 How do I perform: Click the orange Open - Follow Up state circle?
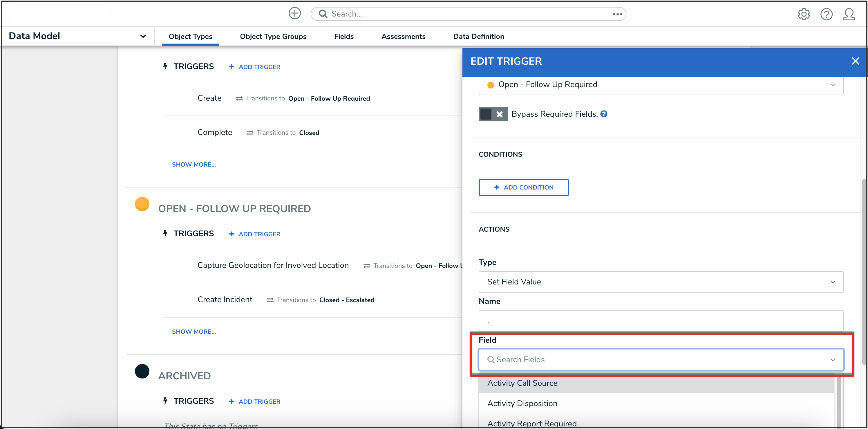(x=142, y=204)
